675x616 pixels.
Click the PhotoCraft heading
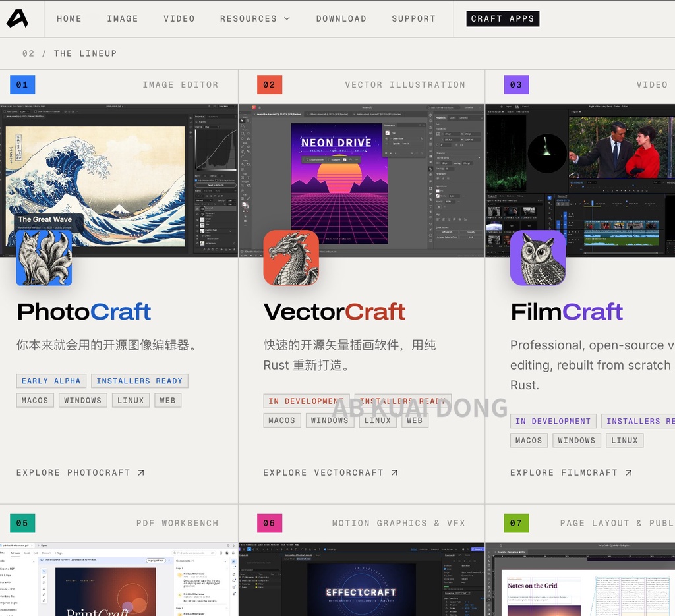[x=84, y=312]
